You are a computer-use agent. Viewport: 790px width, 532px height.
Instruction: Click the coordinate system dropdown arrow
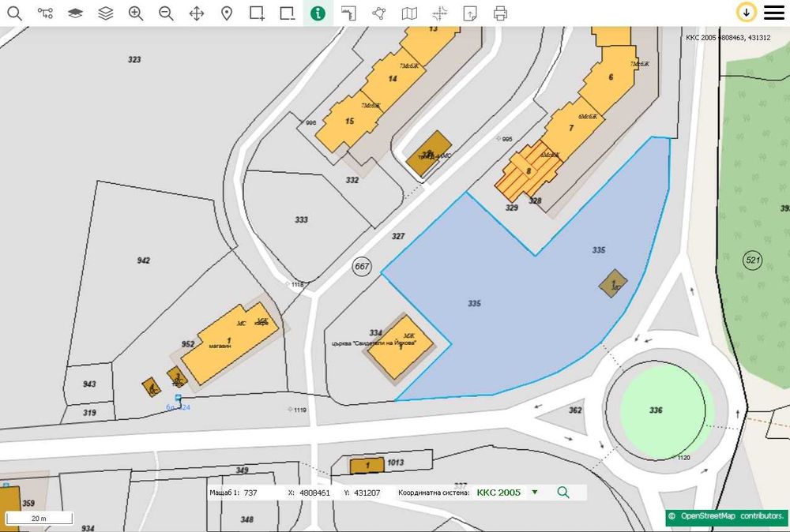tap(535, 493)
